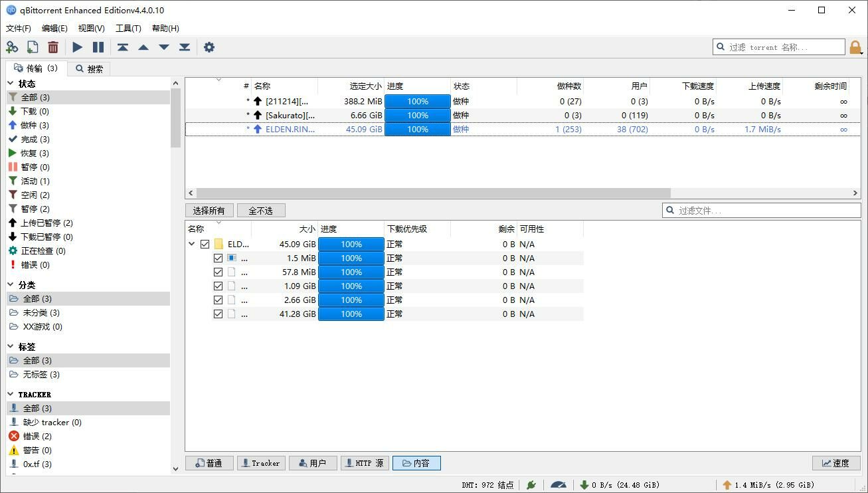Viewport: 868px width, 493px height.
Task: Move torrent to top of queue
Action: (123, 47)
